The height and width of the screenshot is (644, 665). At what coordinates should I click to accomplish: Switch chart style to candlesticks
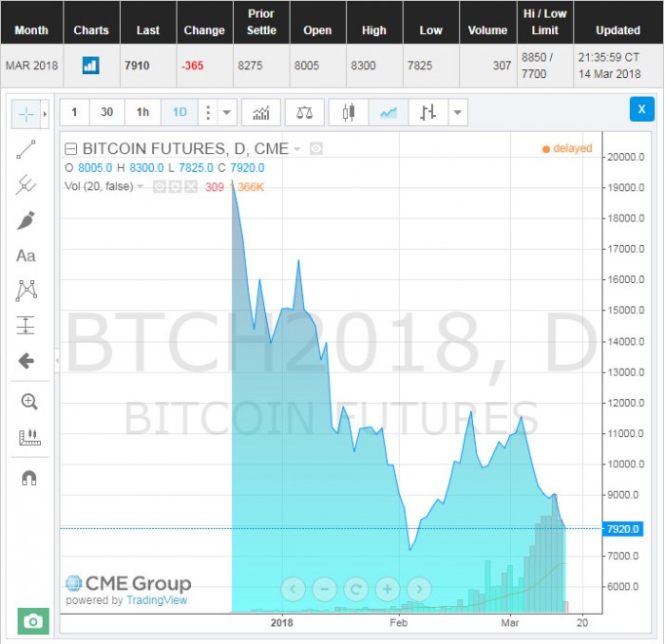[349, 112]
